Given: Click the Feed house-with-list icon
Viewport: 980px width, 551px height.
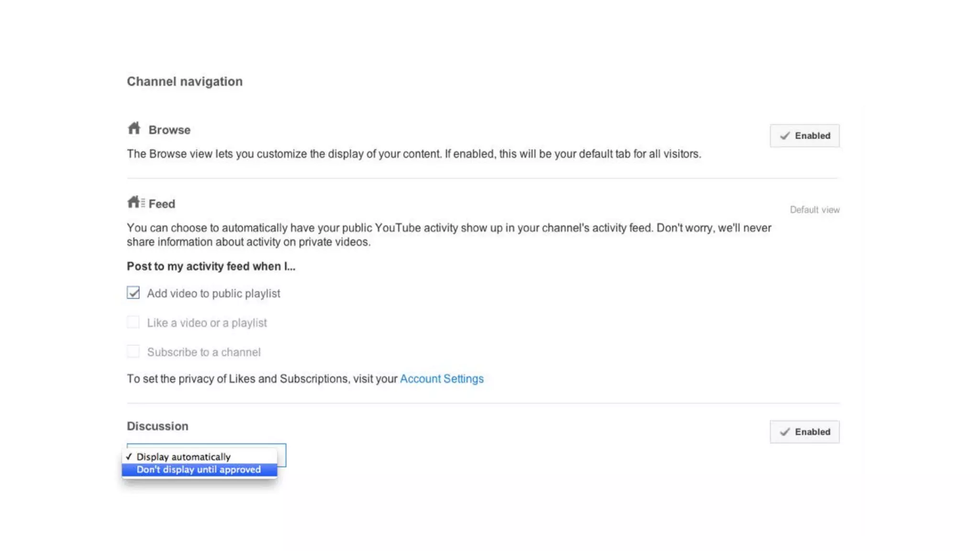Looking at the screenshot, I should 136,202.
